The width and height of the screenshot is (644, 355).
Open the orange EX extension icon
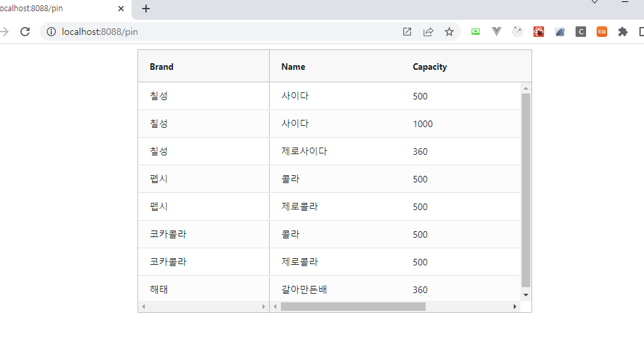pos(602,32)
